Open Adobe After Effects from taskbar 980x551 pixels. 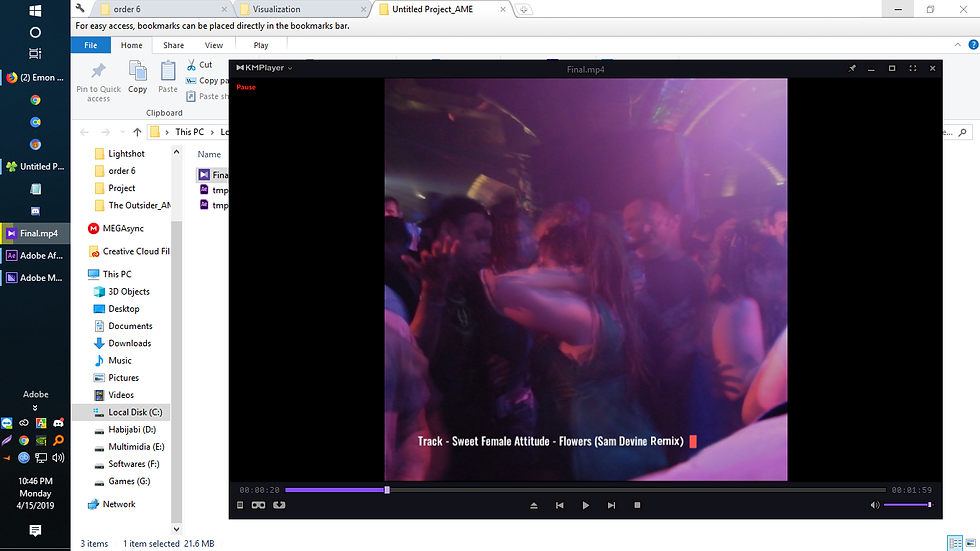(35, 256)
